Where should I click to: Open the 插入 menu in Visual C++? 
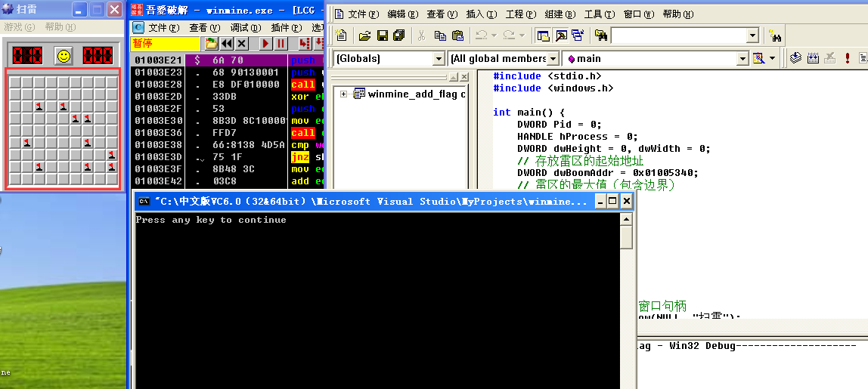pos(482,14)
